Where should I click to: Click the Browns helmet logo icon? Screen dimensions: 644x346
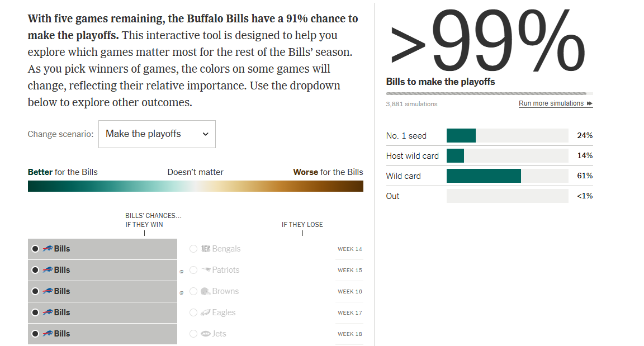205,291
